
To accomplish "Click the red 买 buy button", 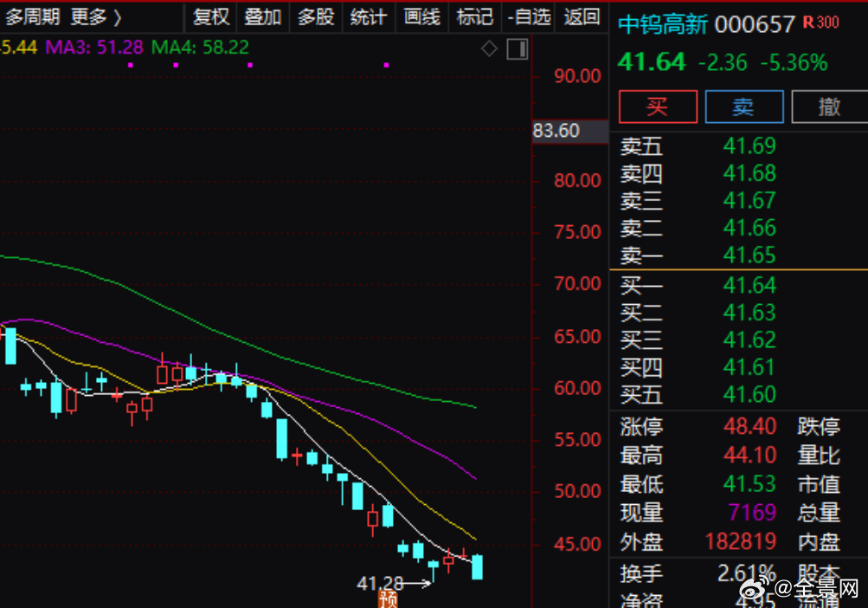I will pyautogui.click(x=658, y=107).
